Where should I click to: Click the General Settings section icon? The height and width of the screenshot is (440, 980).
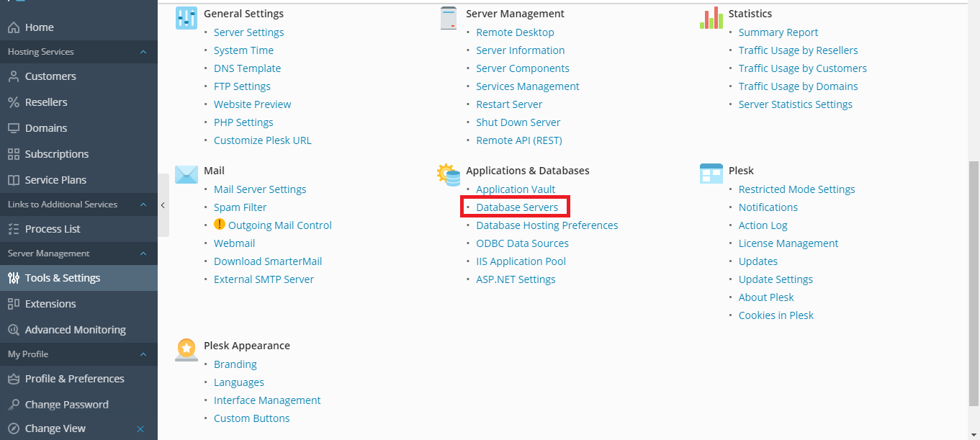click(x=186, y=19)
